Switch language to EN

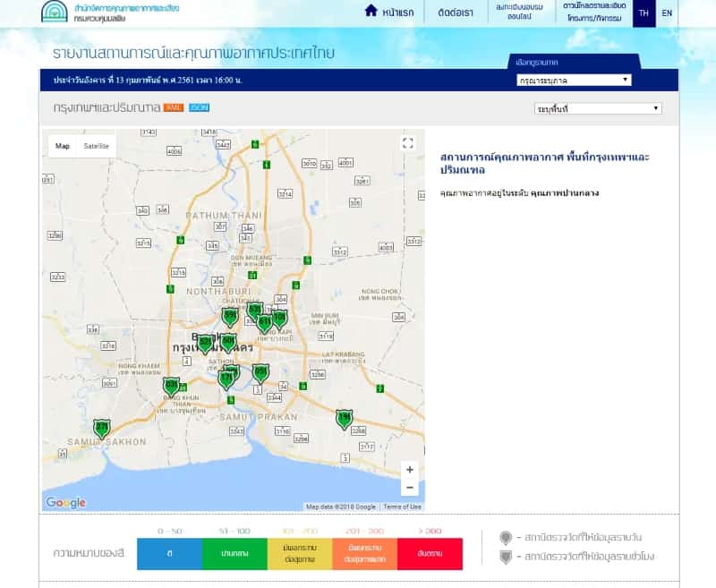pyautogui.click(x=667, y=13)
